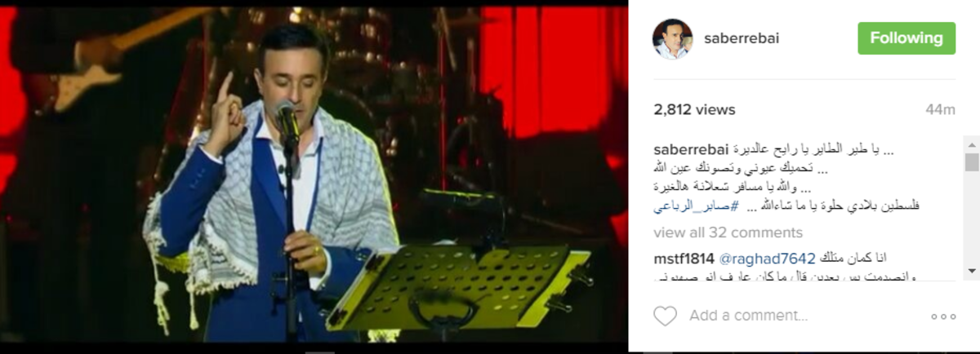Visit commenter mstf1814's profile
Screen dimensions: 980x354
pos(684,259)
